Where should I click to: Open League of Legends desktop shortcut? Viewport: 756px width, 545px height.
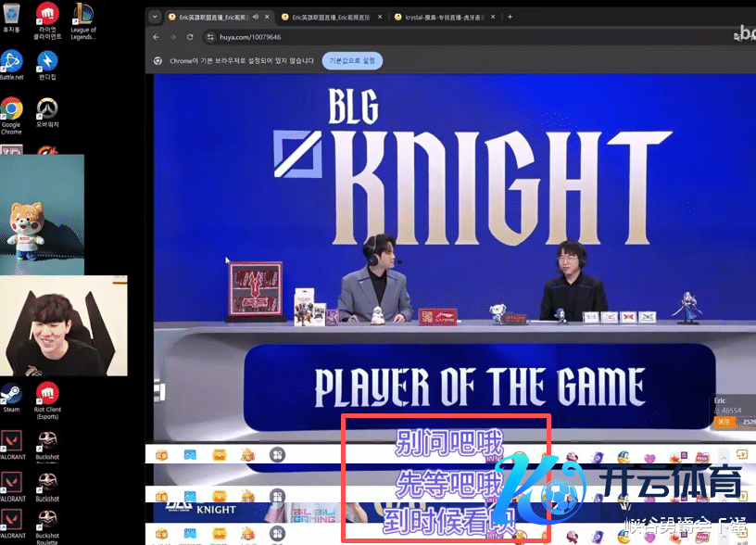pyautogui.click(x=82, y=15)
